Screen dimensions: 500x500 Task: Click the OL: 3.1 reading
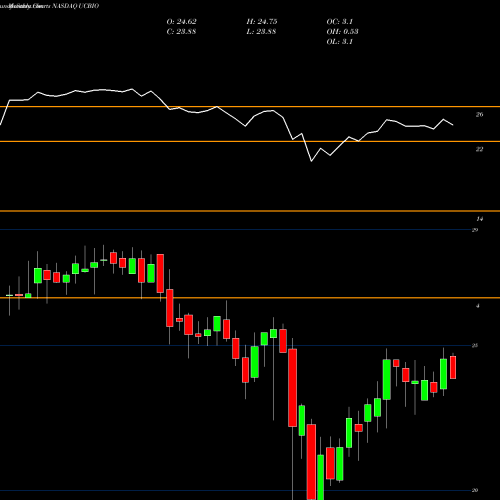click(x=339, y=42)
